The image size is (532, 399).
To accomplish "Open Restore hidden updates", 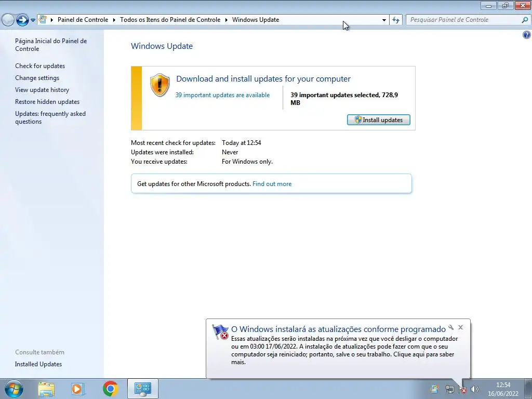I will tap(47, 101).
